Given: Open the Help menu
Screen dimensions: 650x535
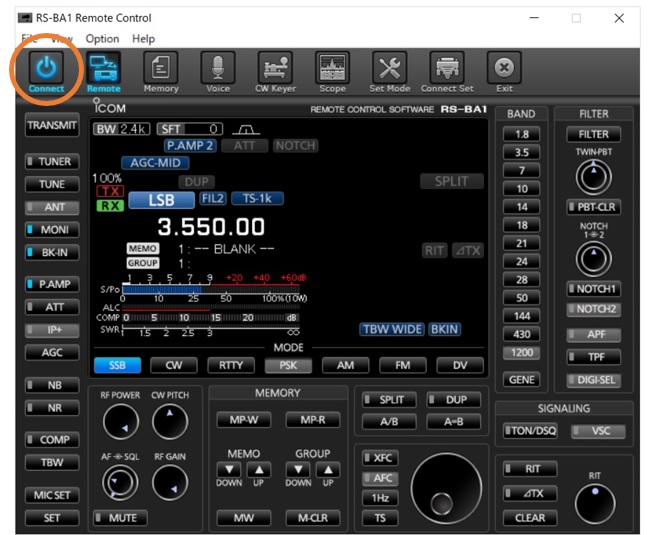Looking at the screenshot, I should 143,39.
